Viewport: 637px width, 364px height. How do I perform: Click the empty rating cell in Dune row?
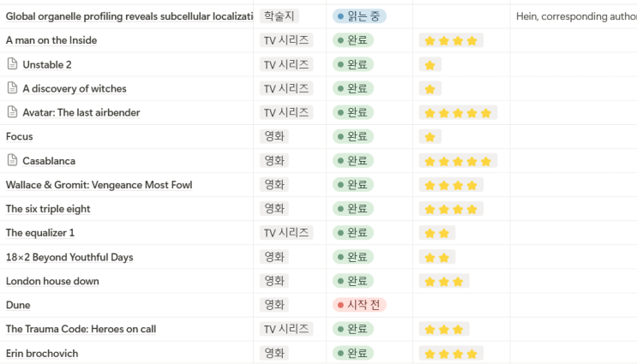click(x=461, y=305)
